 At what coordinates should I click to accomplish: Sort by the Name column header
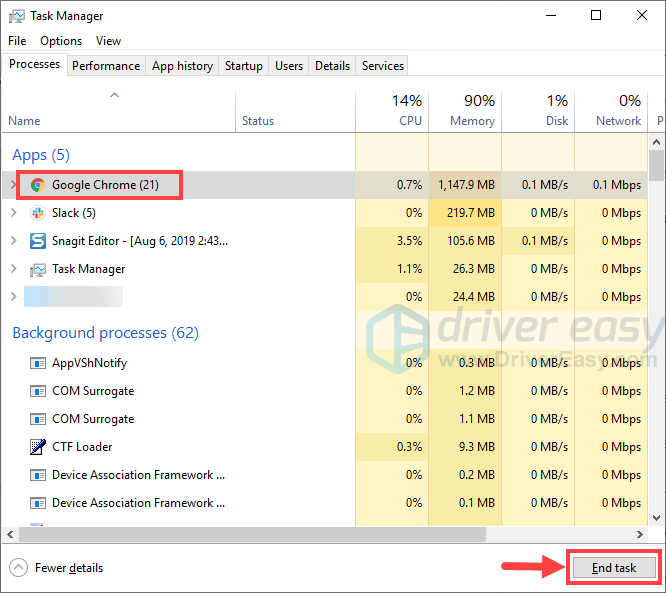click(119, 111)
